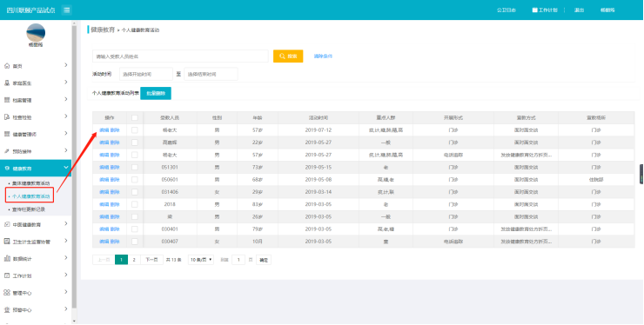
Task: Go to page 2 in pagination
Action: click(x=134, y=260)
